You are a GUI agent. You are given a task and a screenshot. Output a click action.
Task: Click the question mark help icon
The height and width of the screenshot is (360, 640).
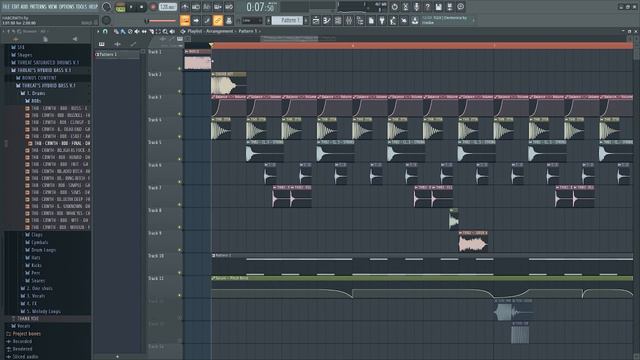[427, 7]
